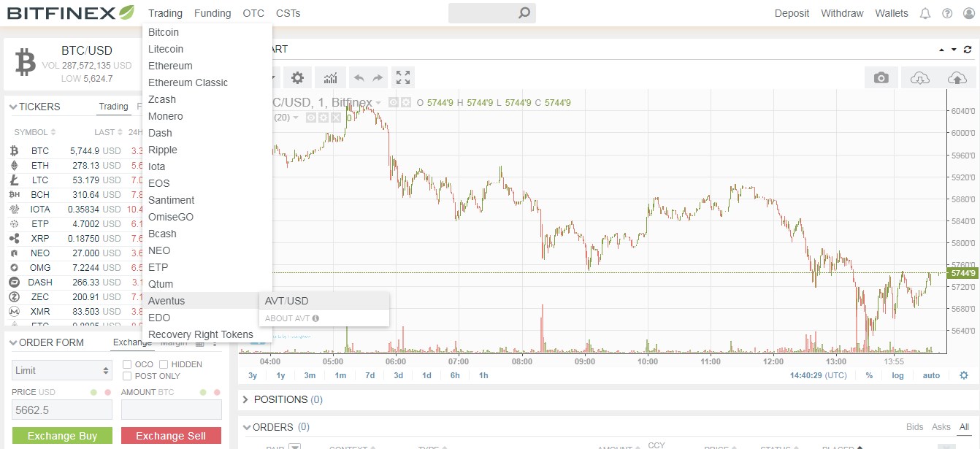Take a chart snapshot with camera icon
Viewport: 980px width, 449px height.
point(881,77)
